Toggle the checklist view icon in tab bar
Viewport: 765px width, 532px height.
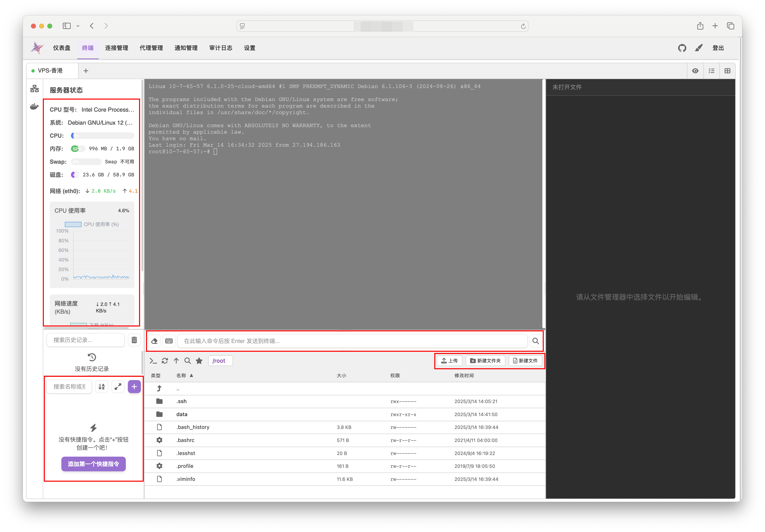[711, 71]
